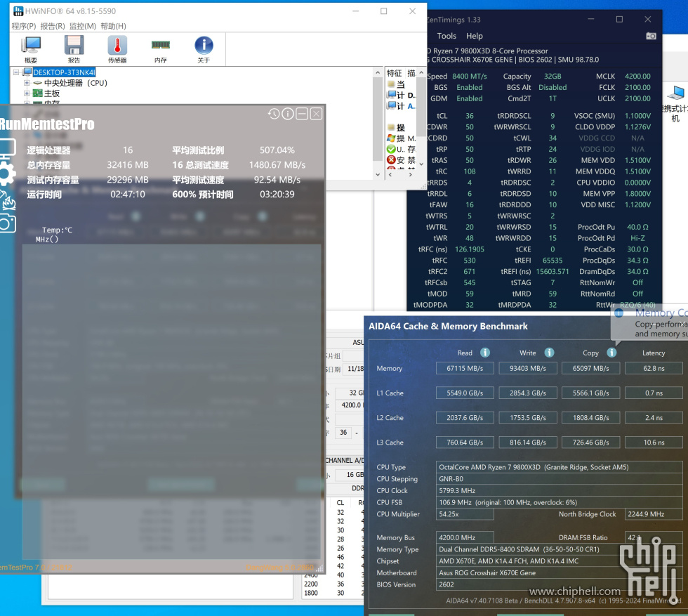Select 主板 tree item in HWiNFO

[x=52, y=93]
